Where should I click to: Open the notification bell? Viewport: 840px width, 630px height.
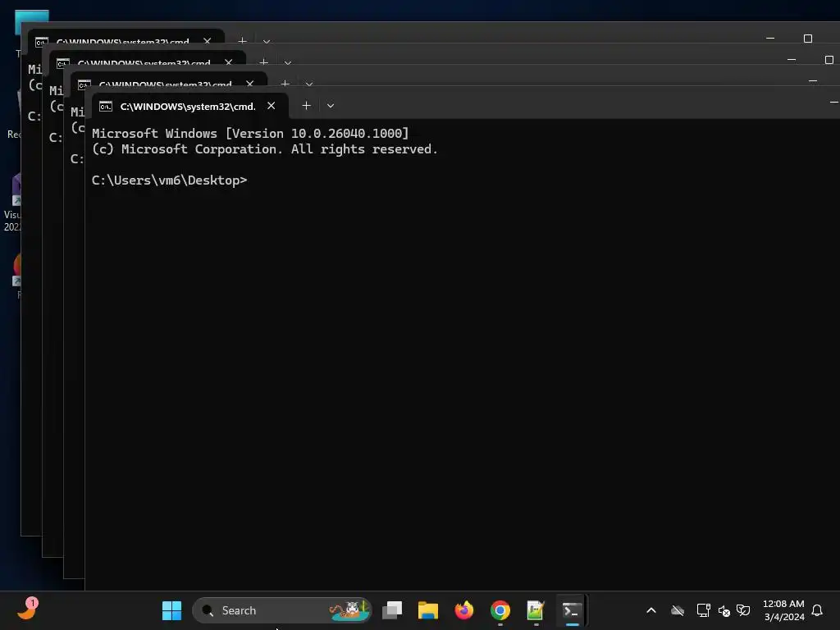tap(817, 610)
